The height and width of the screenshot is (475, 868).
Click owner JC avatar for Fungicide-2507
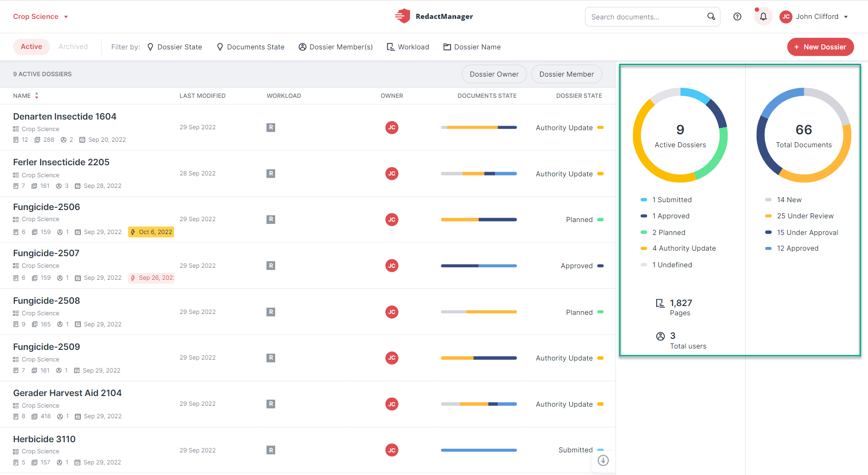click(x=392, y=266)
